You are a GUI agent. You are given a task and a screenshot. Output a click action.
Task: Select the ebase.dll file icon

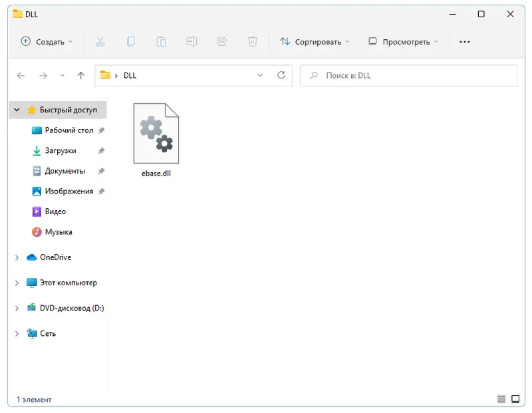[156, 134]
